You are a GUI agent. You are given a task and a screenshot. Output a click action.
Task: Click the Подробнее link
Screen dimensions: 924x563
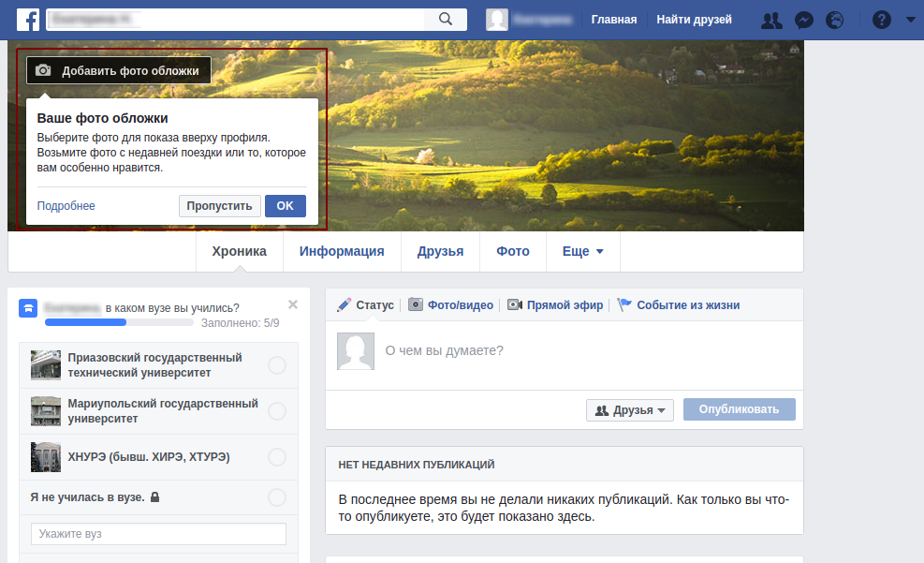tap(66, 206)
